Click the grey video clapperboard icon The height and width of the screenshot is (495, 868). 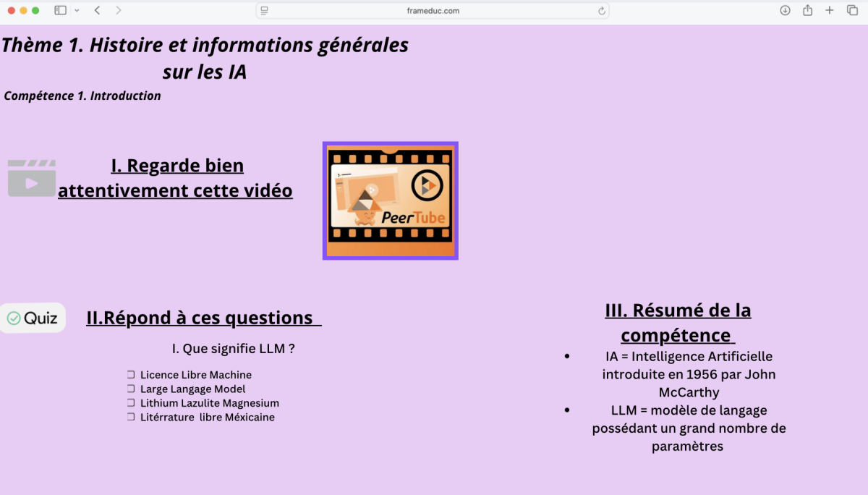pos(32,178)
